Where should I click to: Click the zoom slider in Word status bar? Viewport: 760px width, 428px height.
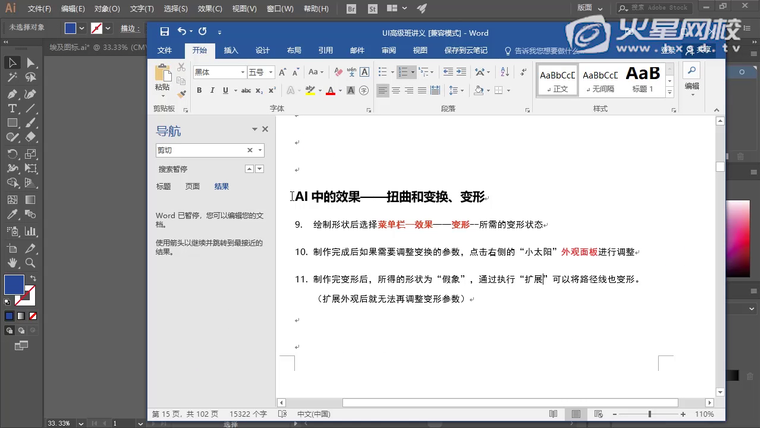tap(650, 414)
